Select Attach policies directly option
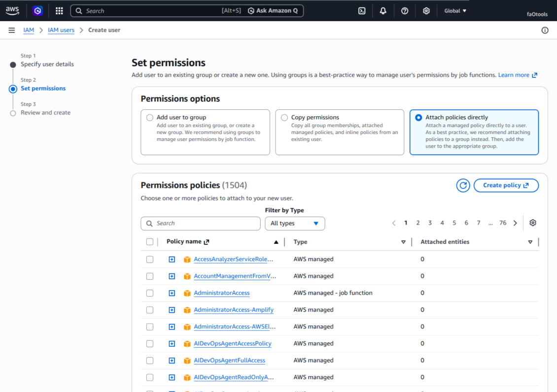The width and height of the screenshot is (557, 392). [x=418, y=117]
